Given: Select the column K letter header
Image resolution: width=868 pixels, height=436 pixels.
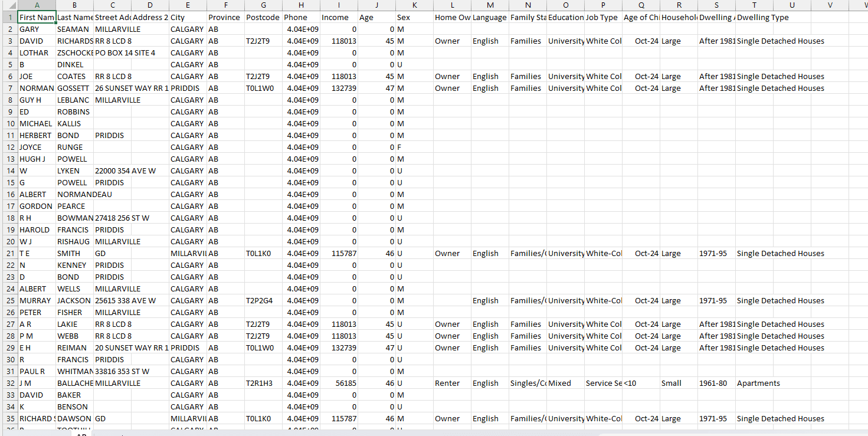Looking at the screenshot, I should (x=414, y=5).
